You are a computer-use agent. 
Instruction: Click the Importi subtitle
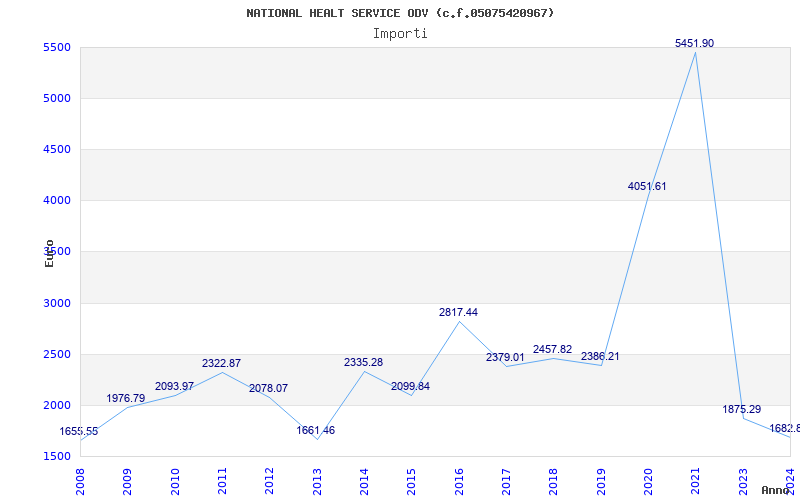400,34
